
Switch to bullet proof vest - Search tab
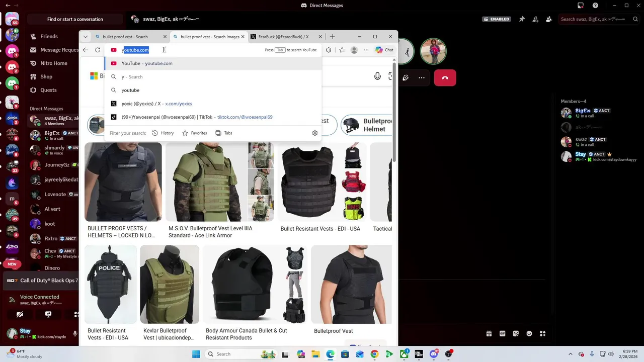pos(131,37)
